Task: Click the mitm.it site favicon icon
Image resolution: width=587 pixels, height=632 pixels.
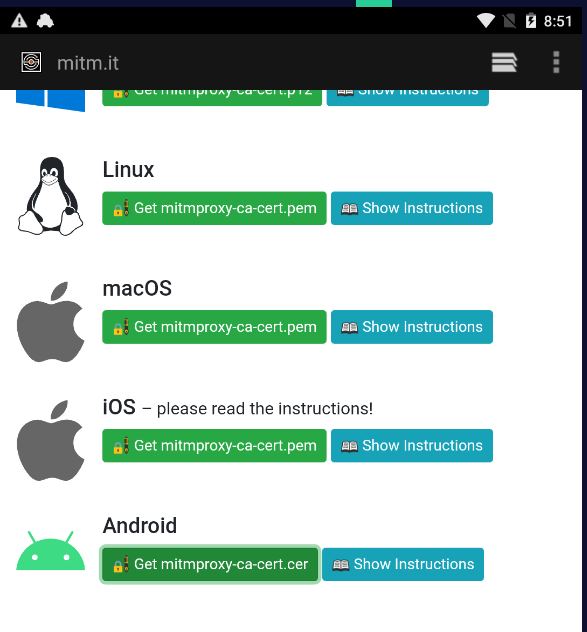Action: (31, 62)
